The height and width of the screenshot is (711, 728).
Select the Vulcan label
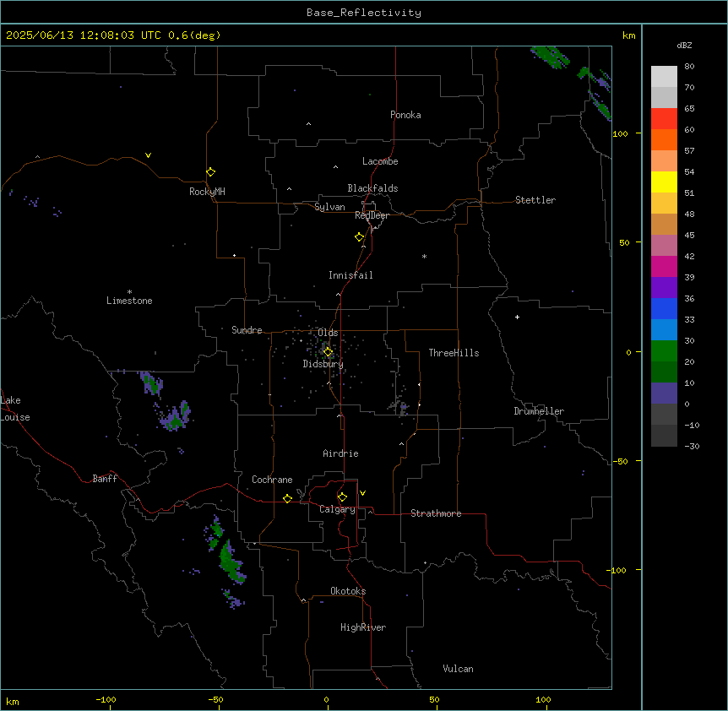(x=458, y=669)
